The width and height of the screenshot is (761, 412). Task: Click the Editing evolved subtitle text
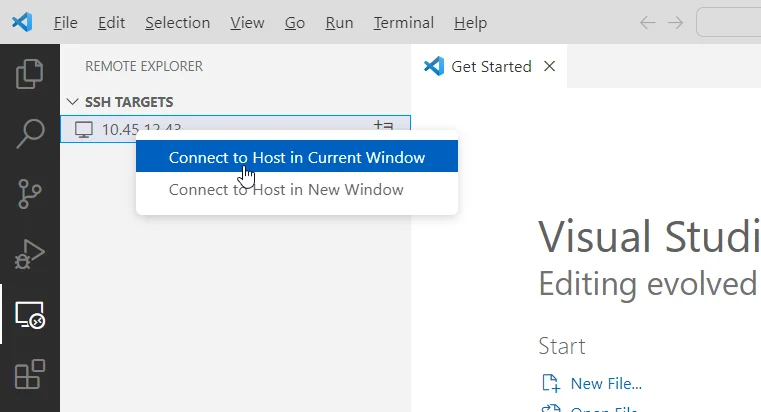tap(648, 284)
